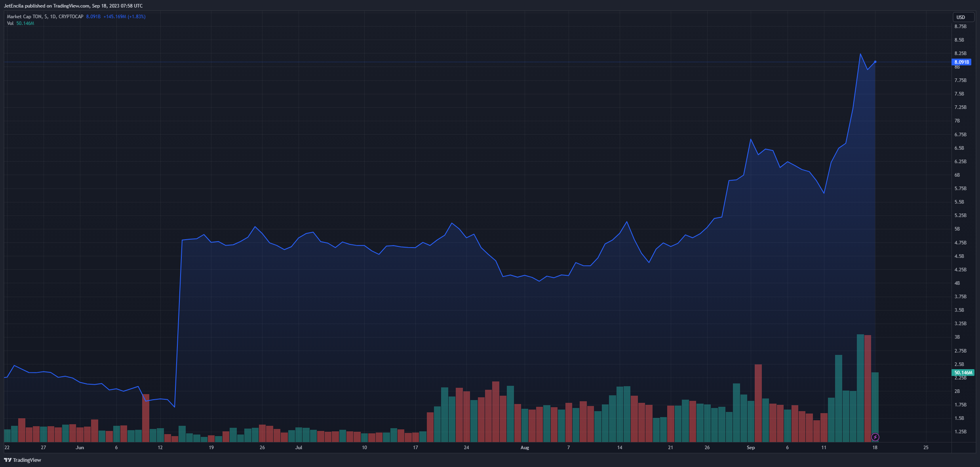Click the 5.5B price axis label

959,202
